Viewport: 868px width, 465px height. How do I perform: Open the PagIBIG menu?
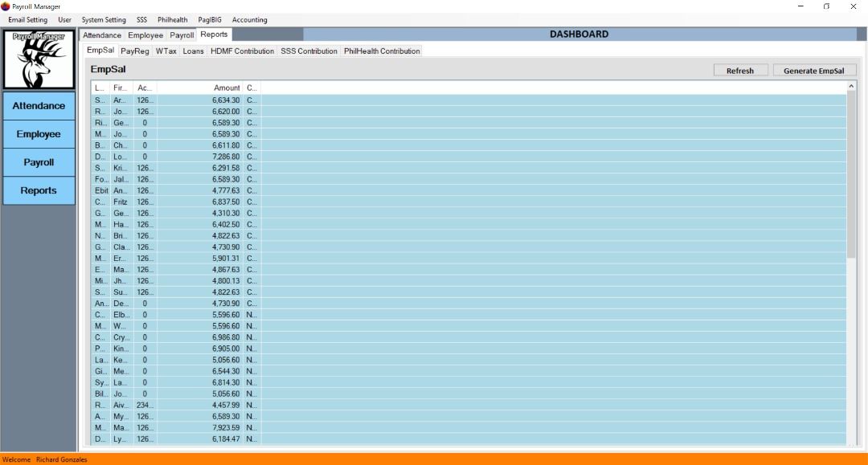[209, 19]
